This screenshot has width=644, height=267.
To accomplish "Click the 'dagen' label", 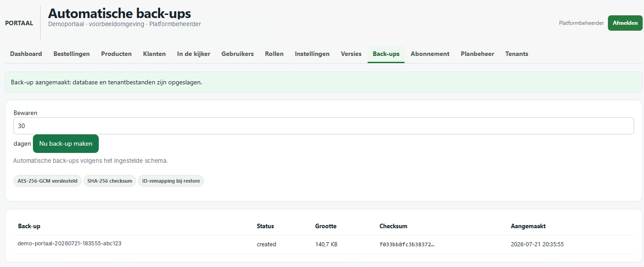I will click(x=22, y=144).
